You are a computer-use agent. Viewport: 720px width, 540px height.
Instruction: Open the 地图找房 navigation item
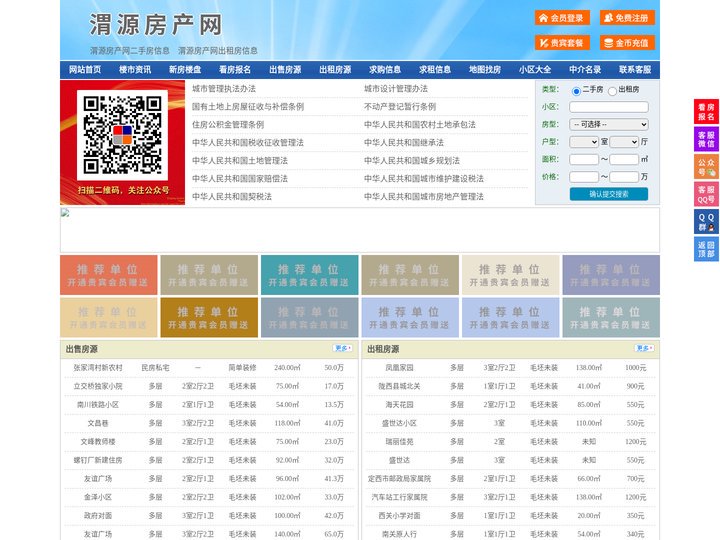tap(485, 70)
